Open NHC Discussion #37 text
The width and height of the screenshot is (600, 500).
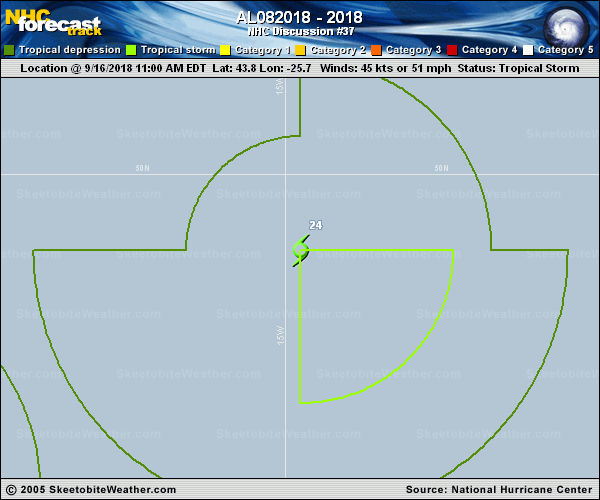pyautogui.click(x=300, y=31)
